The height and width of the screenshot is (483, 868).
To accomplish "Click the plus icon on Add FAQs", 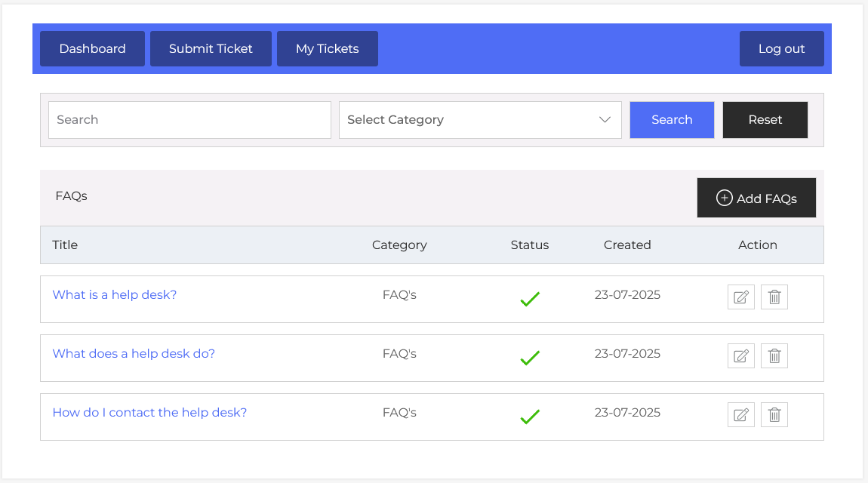I will pos(724,198).
